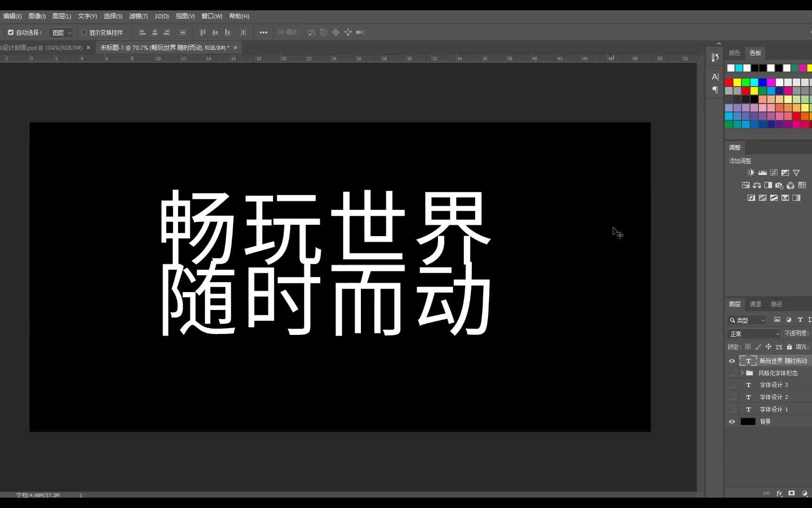812x508 pixels.
Task: Add a Levels adjustment layer
Action: click(x=762, y=172)
